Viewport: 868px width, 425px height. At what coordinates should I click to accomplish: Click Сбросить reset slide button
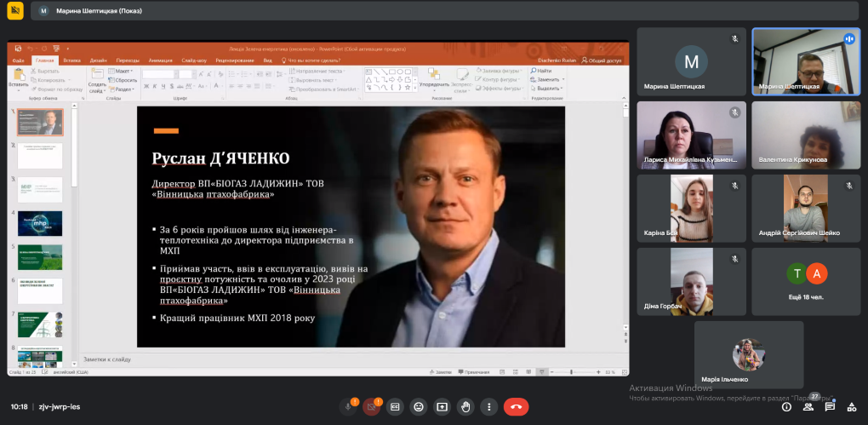123,80
